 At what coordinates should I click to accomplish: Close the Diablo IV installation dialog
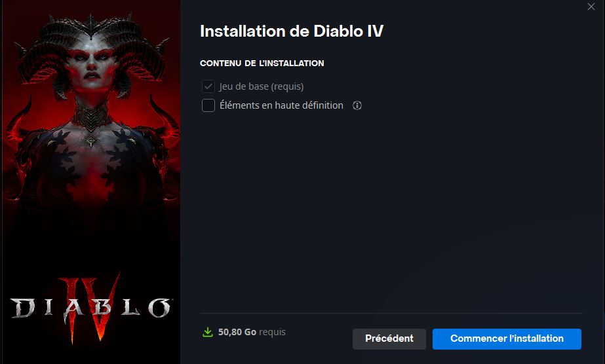coord(591,7)
